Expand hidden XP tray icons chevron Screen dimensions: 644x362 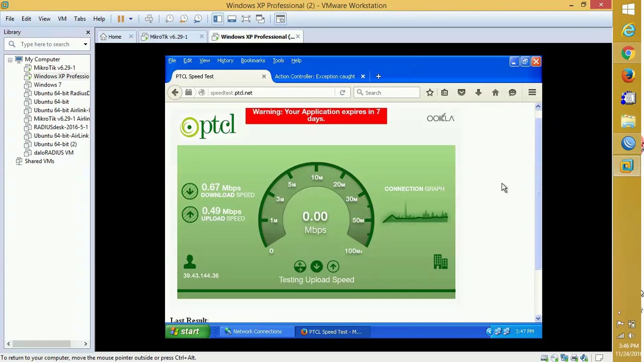click(489, 331)
